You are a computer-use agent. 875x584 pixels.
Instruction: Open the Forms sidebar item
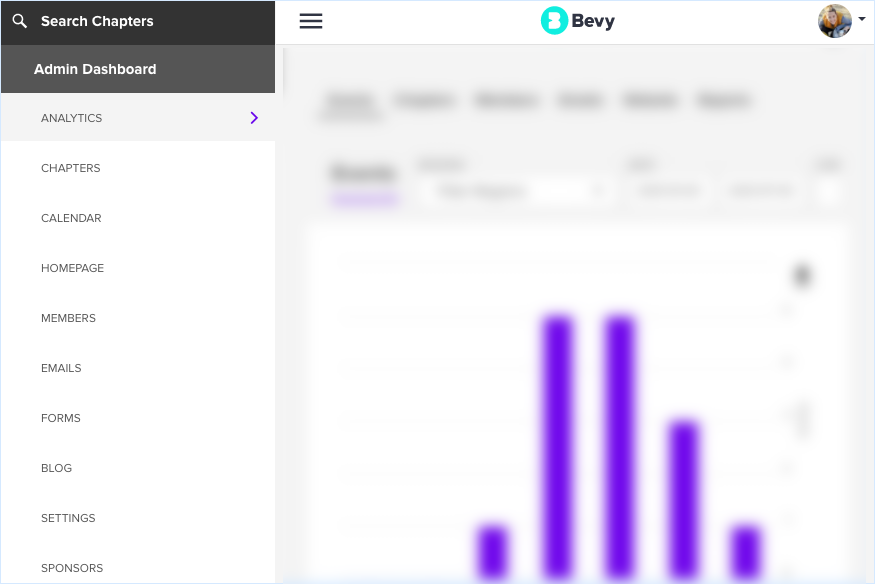click(x=61, y=418)
